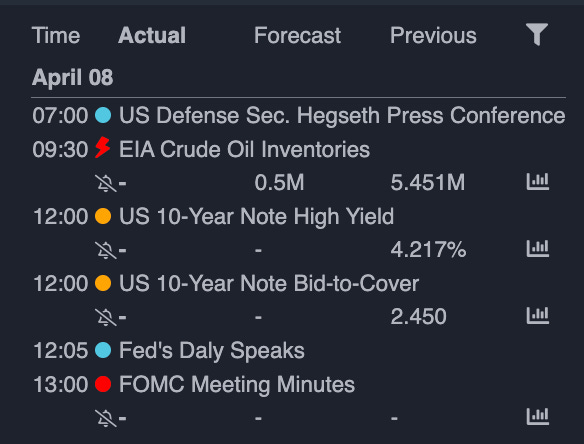Viewport: 584px width, 444px height.
Task: Select the Forecast column header
Action: point(297,35)
